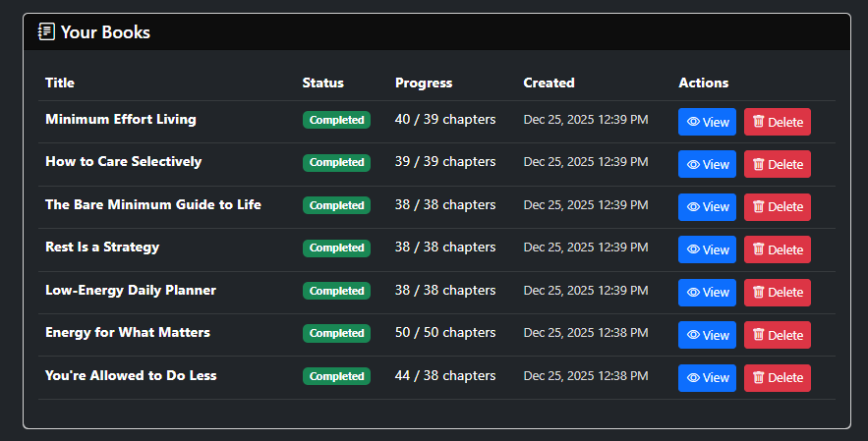Click eye icon in Minimum Effort Living row
This screenshot has width=868, height=441.
click(x=693, y=122)
